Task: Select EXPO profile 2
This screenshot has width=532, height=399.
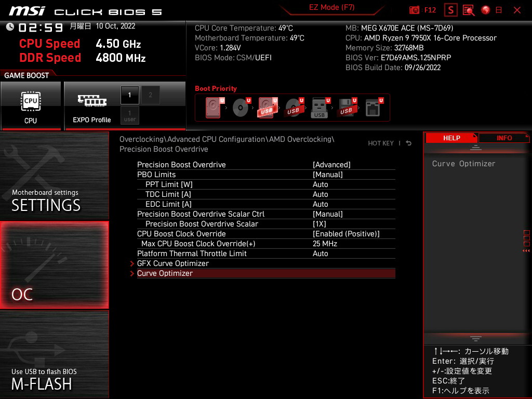Action: pyautogui.click(x=150, y=95)
